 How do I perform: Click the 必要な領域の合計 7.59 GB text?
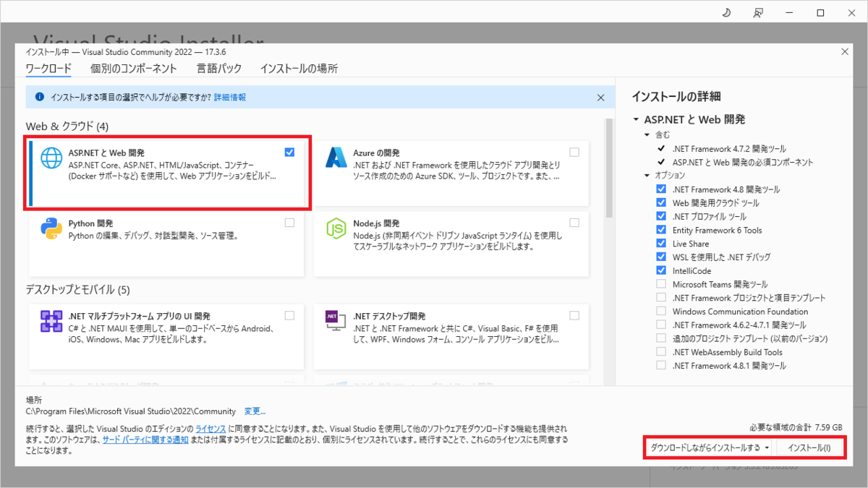pyautogui.click(x=794, y=427)
